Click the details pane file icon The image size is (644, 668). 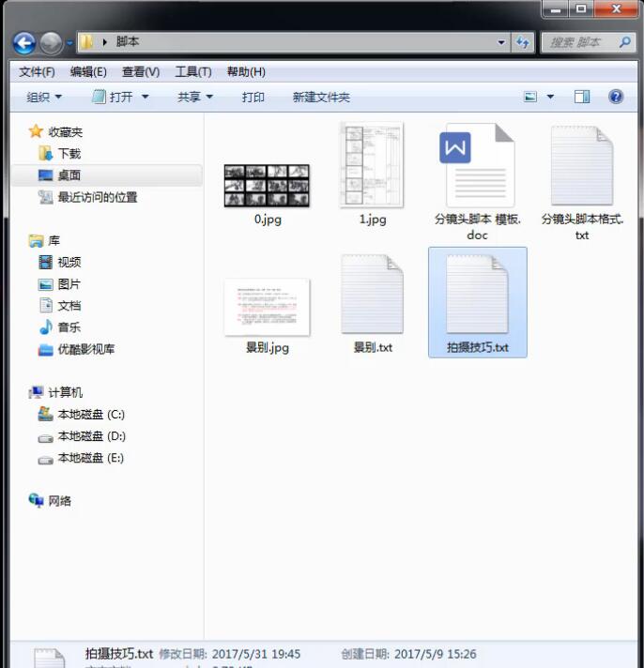point(50,658)
